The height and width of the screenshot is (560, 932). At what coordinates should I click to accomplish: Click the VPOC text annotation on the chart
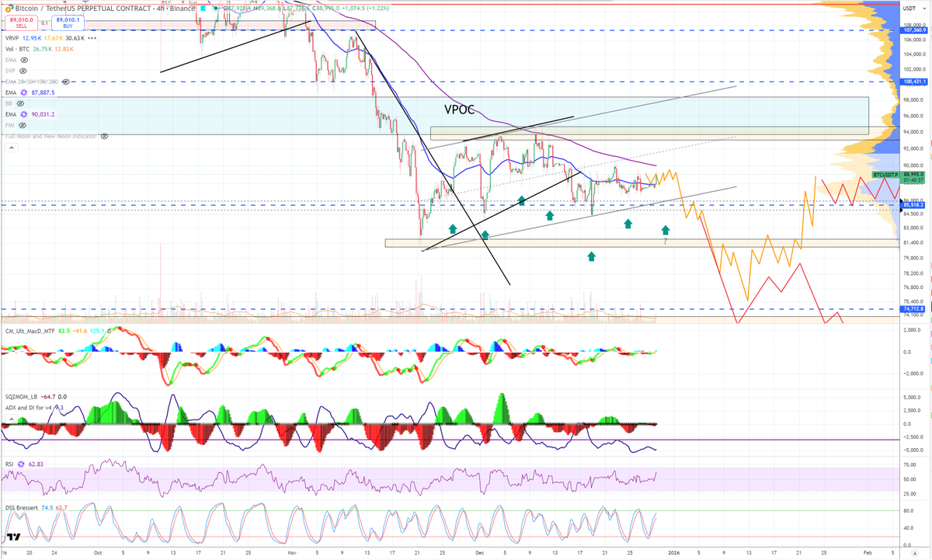pos(459,110)
